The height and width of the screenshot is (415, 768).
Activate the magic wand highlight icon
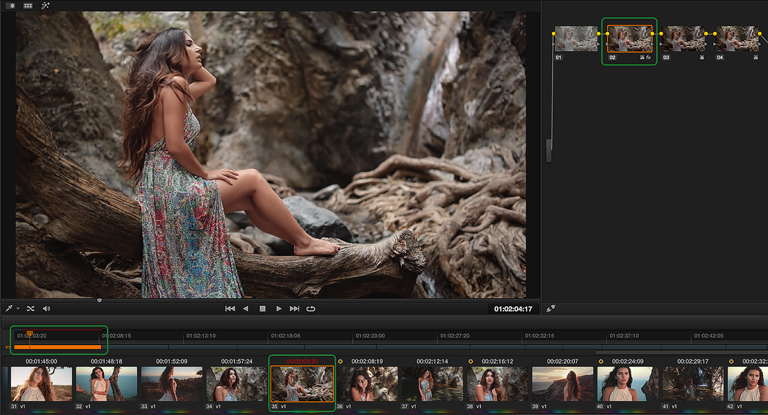coord(45,5)
